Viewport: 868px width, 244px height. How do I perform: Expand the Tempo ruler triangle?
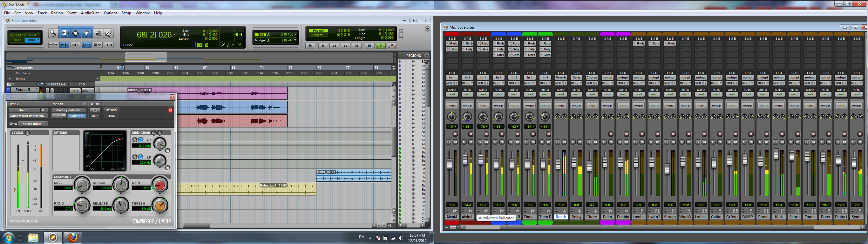point(10,78)
